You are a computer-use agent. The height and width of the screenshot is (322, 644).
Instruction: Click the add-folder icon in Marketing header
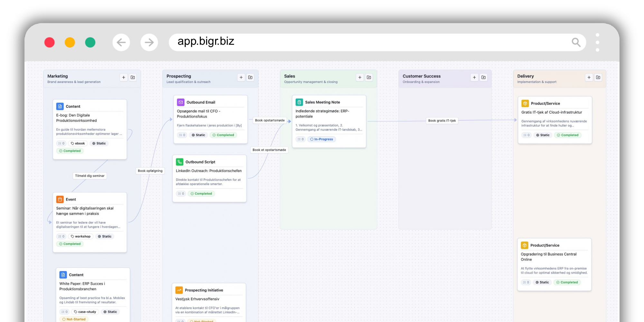[x=133, y=77]
